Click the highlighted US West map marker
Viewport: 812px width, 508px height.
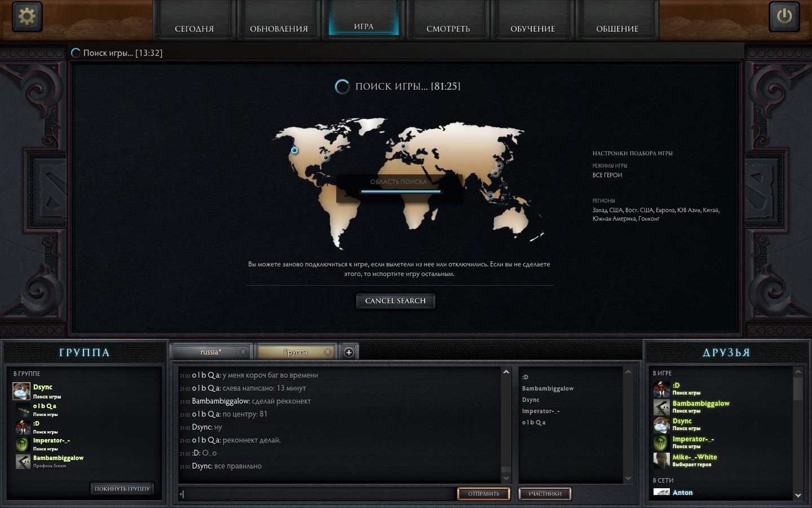click(294, 150)
